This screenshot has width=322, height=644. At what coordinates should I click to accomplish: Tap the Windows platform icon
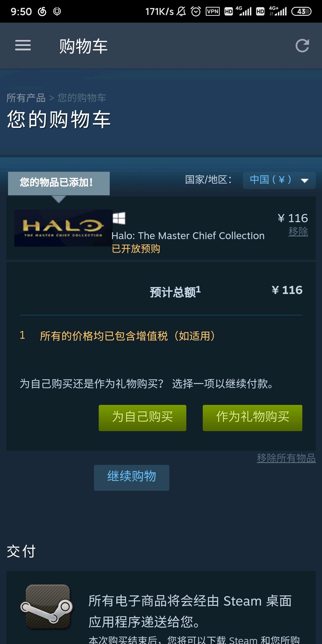pyautogui.click(x=119, y=218)
